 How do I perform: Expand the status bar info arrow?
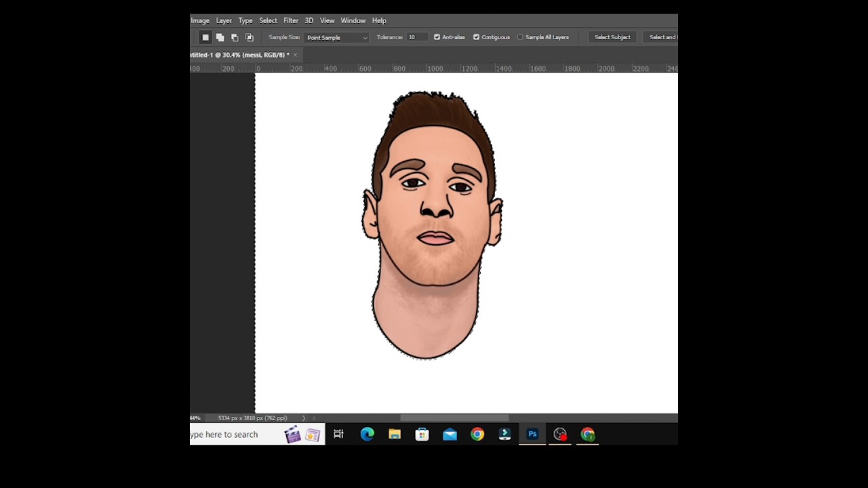coord(303,418)
